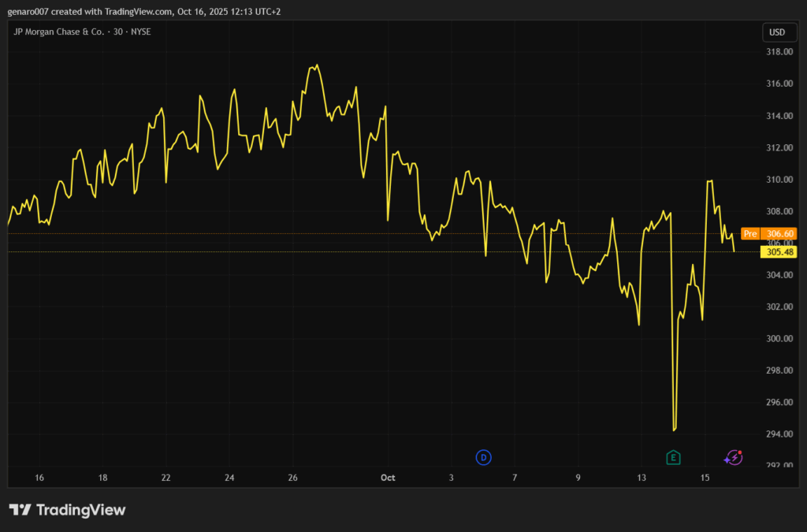Viewport: 807px width, 532px height.
Task: Click the 300.00 level on price axis
Action: click(779, 339)
